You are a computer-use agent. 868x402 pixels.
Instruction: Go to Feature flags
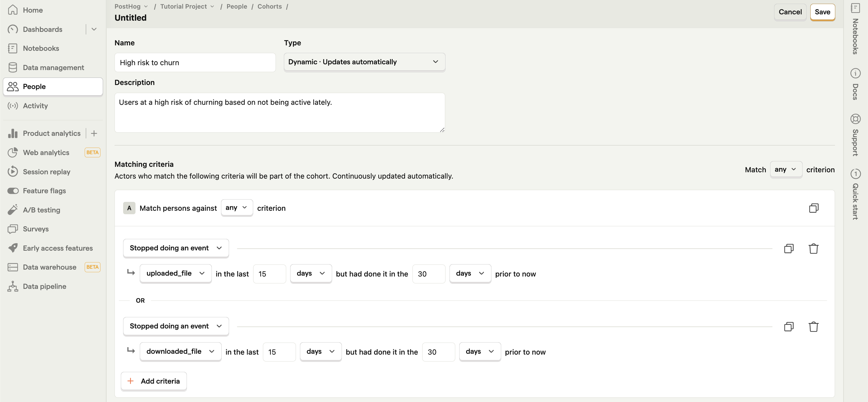click(53, 191)
